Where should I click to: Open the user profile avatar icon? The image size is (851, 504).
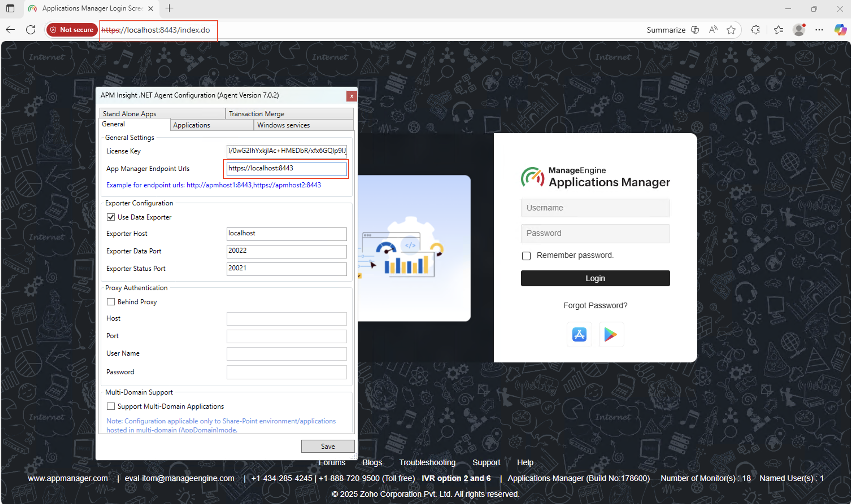coord(798,30)
